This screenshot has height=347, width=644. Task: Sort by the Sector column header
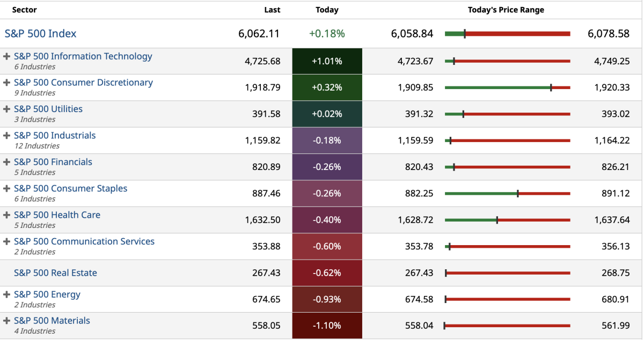click(24, 10)
